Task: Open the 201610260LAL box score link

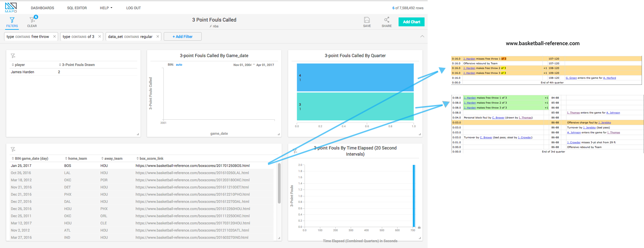Action: coord(192,173)
